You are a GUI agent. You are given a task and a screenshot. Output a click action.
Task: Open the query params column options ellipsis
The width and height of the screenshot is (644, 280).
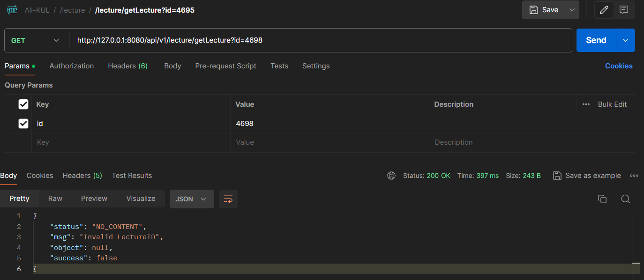(x=586, y=104)
